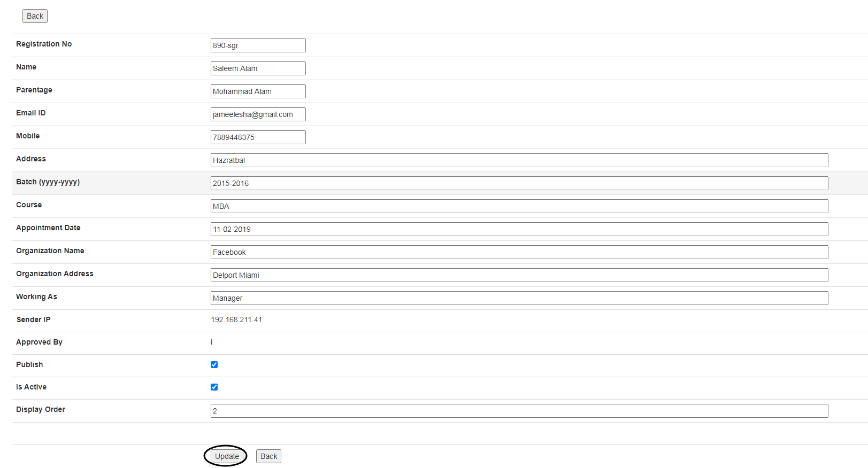The image size is (868, 468).
Task: Click the Mobile number field
Action: coord(258,137)
